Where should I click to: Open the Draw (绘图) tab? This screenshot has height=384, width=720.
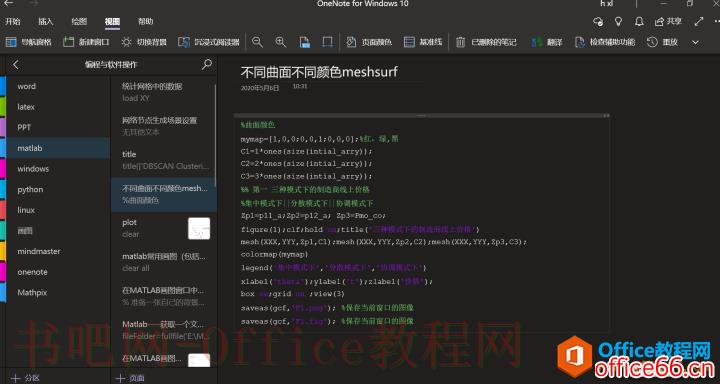tap(79, 21)
